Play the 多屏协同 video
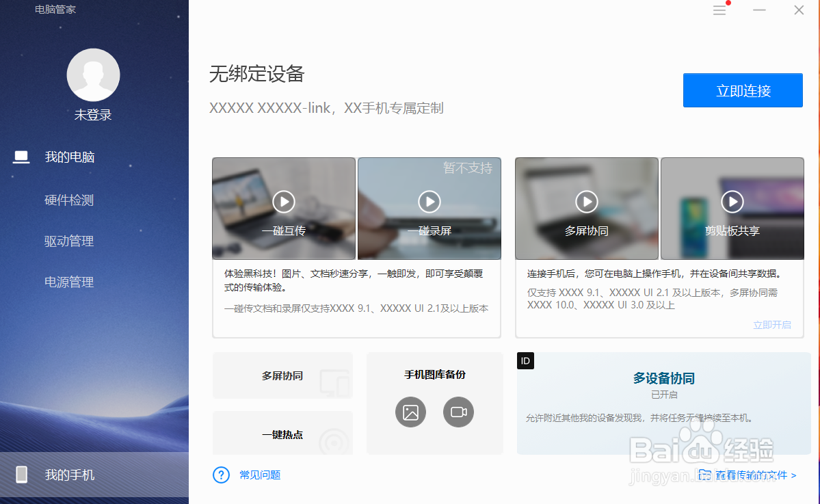This screenshot has height=504, width=820. click(587, 202)
